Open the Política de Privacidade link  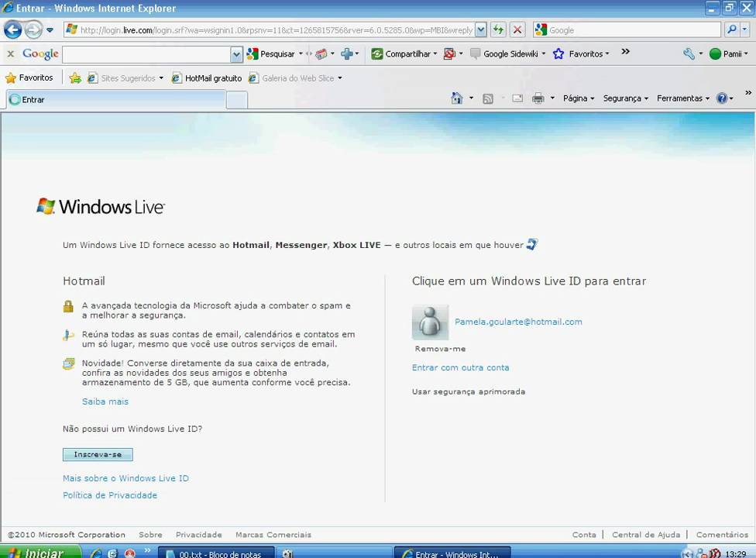[x=110, y=495]
